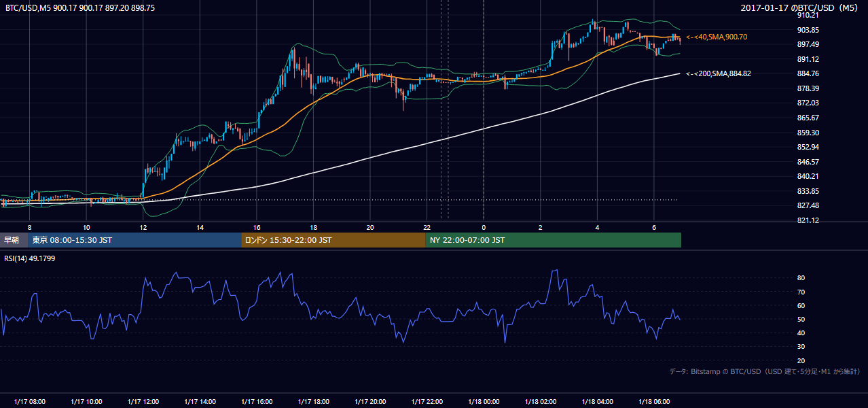
Task: Click hour tick 18 under price chart
Action: click(313, 227)
